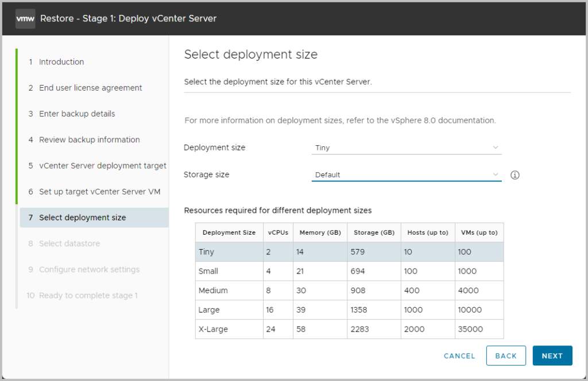Open Set up target vCenter Server VM
Screen dimensions: 588x381
coord(99,192)
